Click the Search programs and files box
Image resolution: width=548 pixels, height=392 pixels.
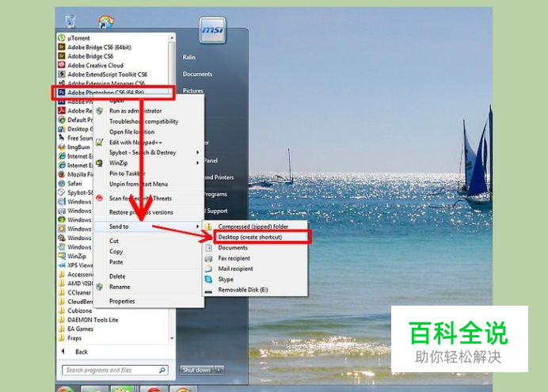click(x=115, y=370)
